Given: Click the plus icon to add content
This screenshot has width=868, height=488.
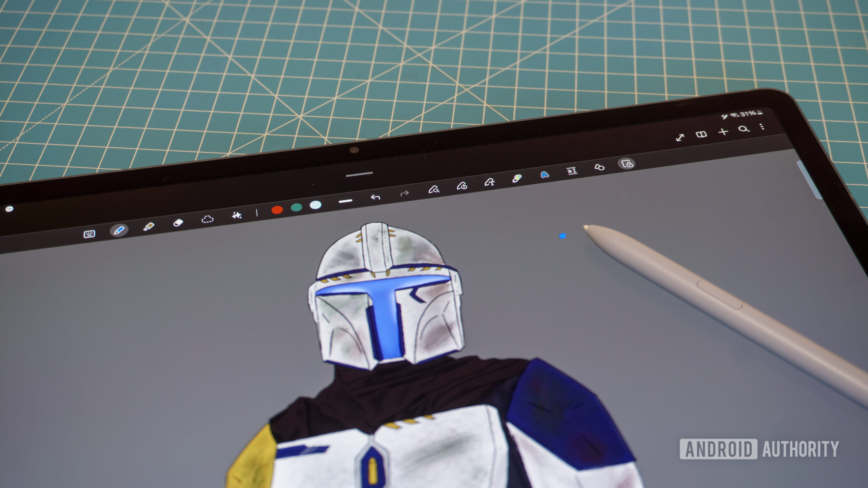Looking at the screenshot, I should click(723, 132).
